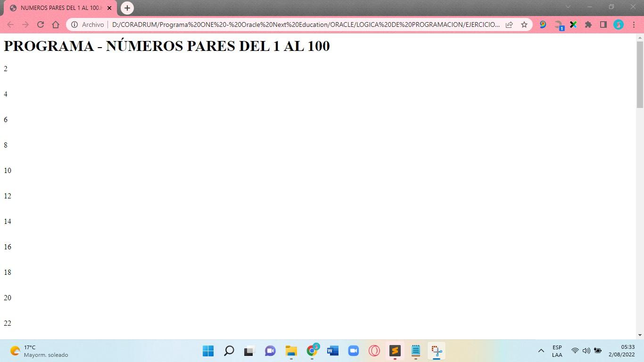Open the Chrome three-dot menu
The image size is (644, 362).
pyautogui.click(x=634, y=24)
